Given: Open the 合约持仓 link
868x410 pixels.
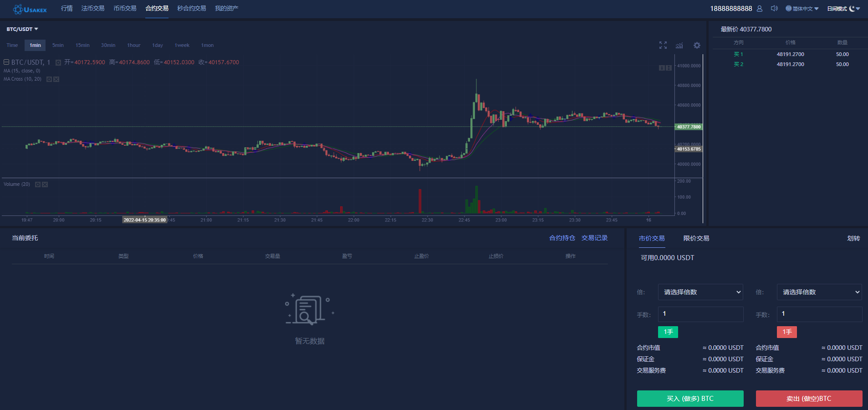Looking at the screenshot, I should pyautogui.click(x=562, y=238).
